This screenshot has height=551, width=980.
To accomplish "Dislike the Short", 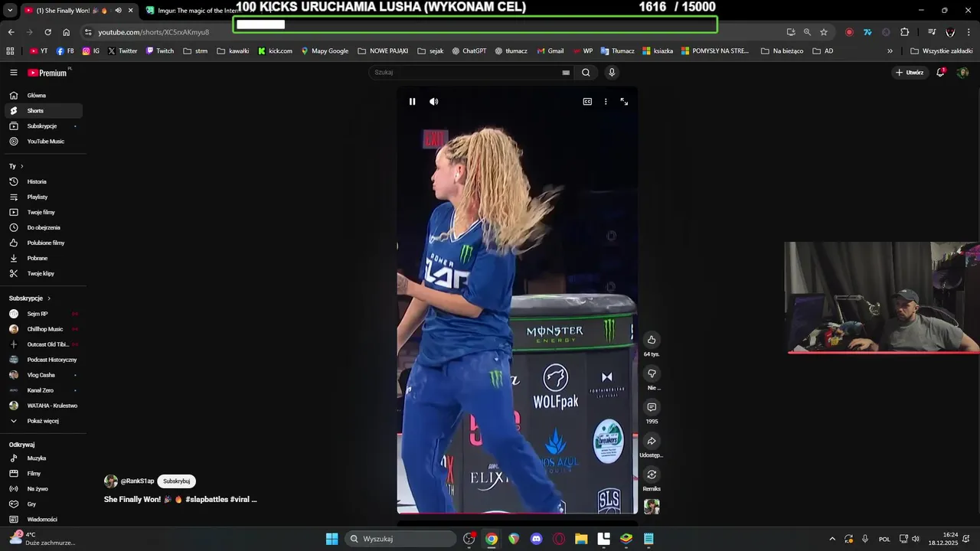I will pyautogui.click(x=652, y=373).
